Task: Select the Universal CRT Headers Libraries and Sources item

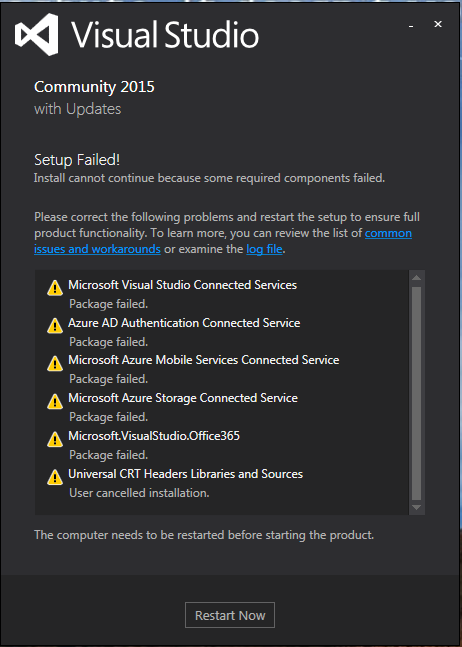Action: (186, 474)
